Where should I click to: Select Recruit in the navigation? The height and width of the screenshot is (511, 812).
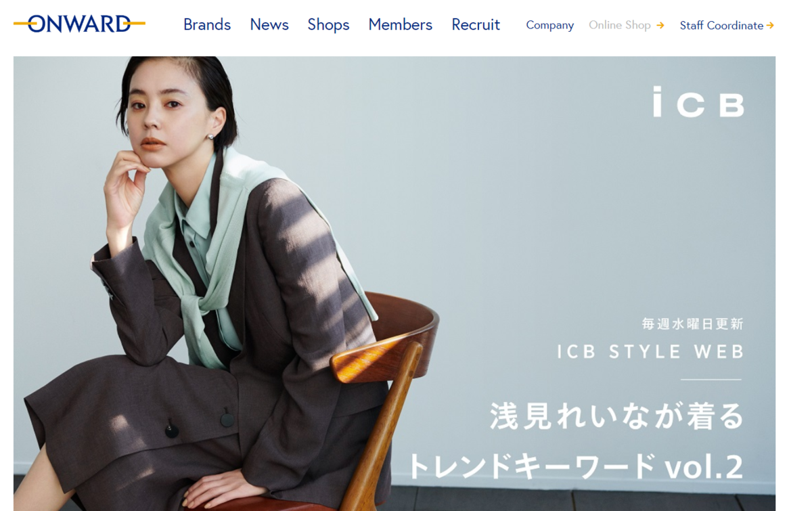point(476,24)
